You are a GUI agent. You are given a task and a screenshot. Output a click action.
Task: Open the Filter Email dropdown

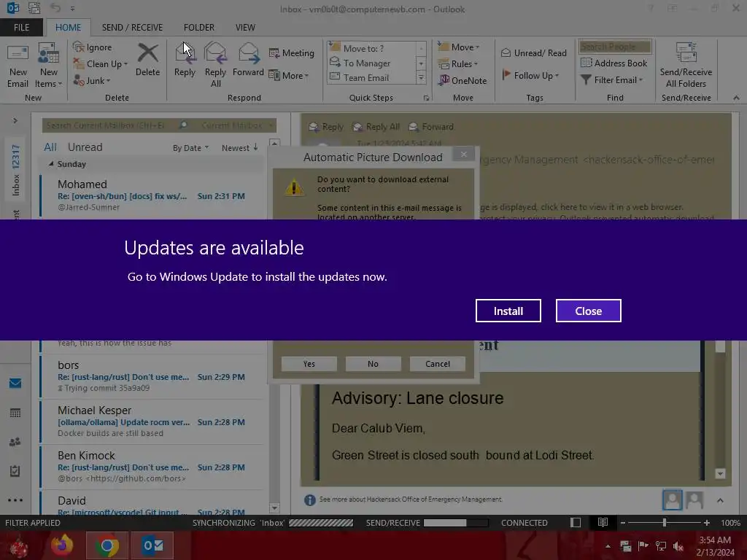point(612,80)
